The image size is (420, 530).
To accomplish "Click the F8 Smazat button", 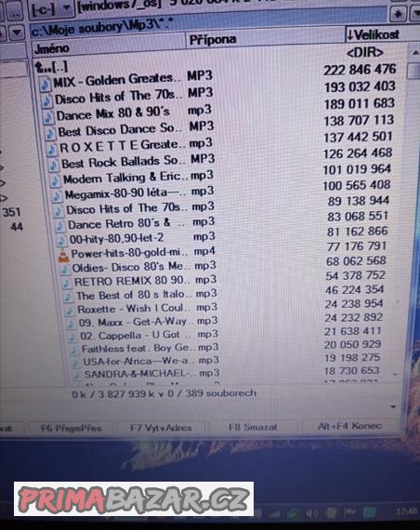I will point(253,427).
